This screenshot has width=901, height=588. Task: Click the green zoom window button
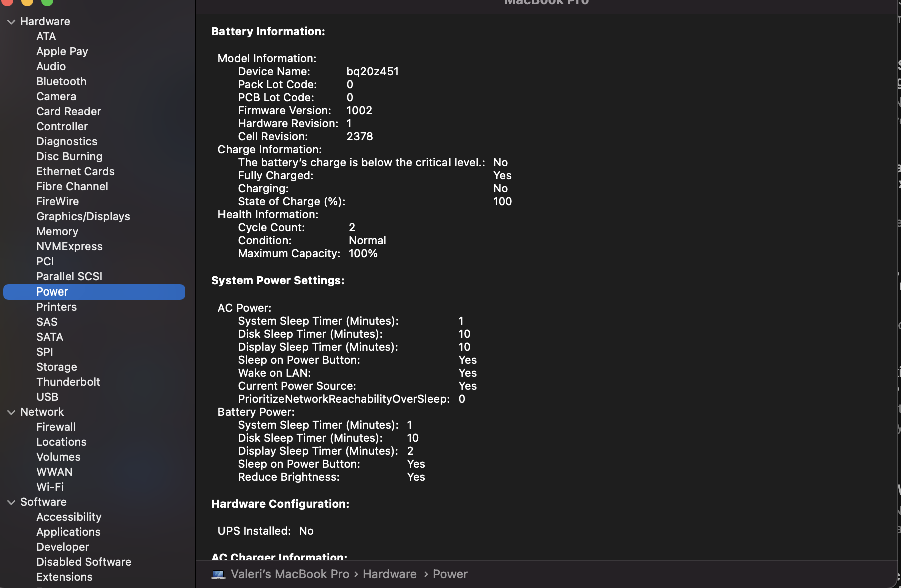(47, 2)
